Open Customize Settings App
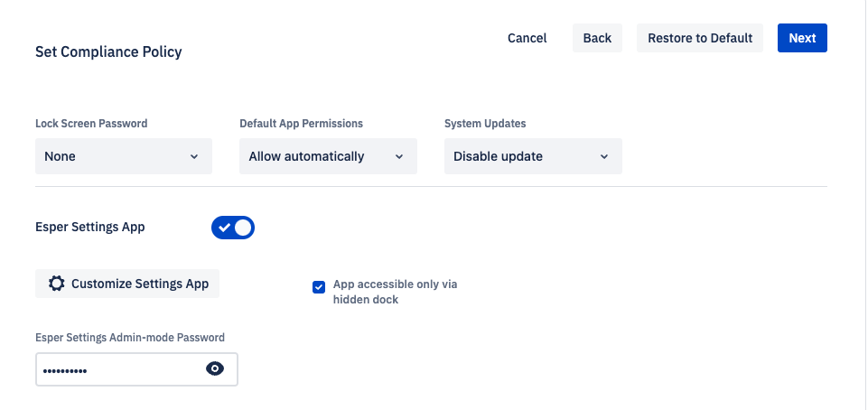 [x=127, y=284]
